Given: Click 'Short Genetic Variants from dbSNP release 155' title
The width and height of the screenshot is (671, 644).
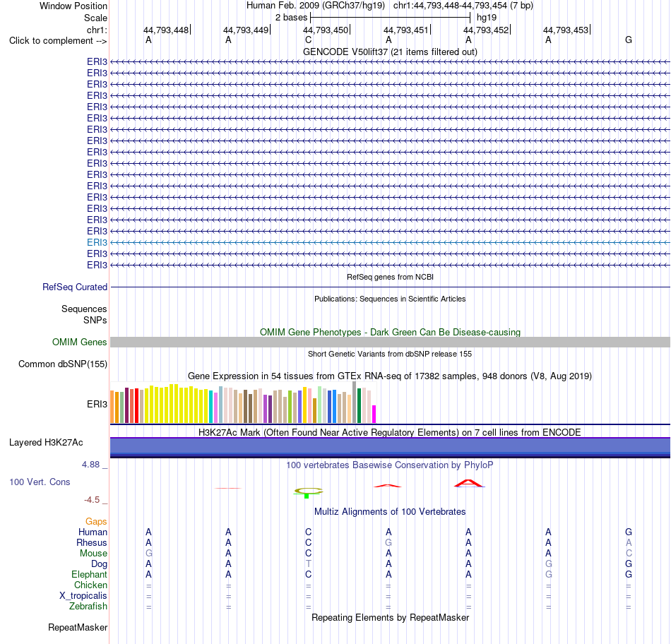Looking at the screenshot, I should click(390, 354).
